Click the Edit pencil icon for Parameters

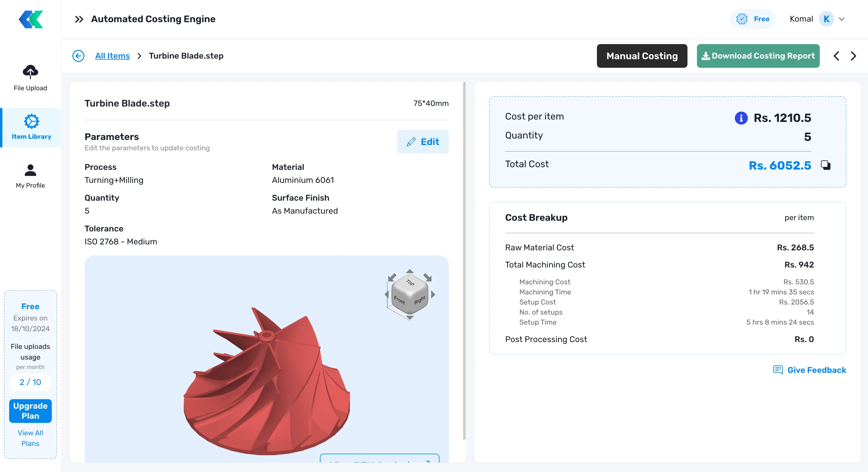412,142
